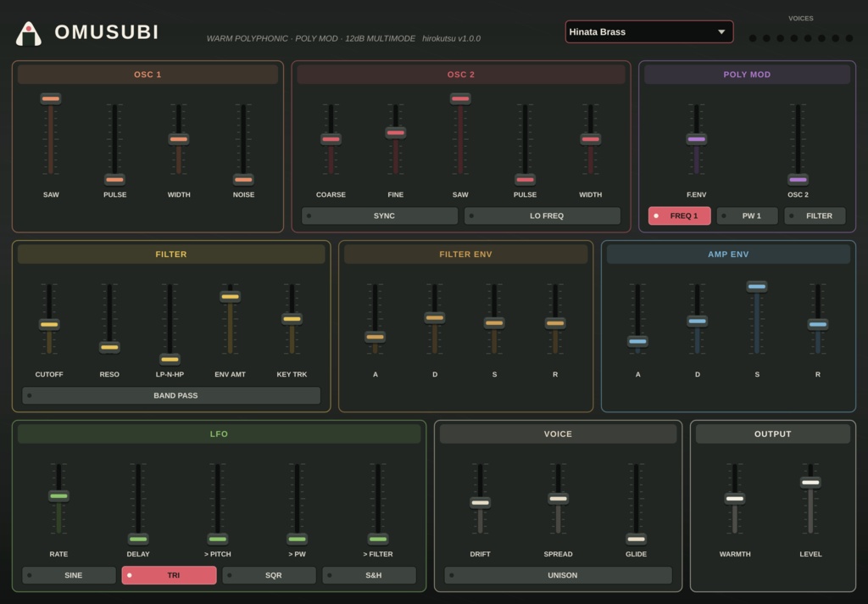Click the output WARMTH slider handle
Screen dimensions: 868x604
pyautogui.click(x=735, y=499)
